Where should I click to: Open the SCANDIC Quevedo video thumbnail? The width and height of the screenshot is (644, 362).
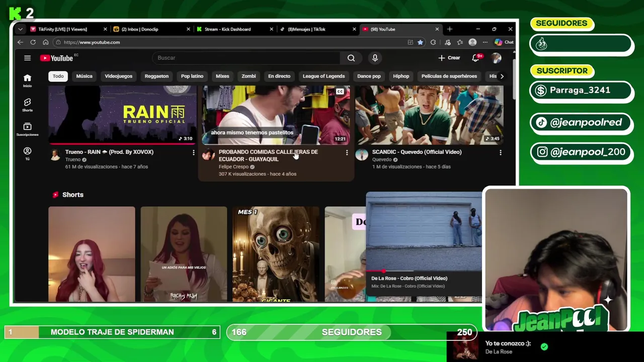pyautogui.click(x=429, y=115)
